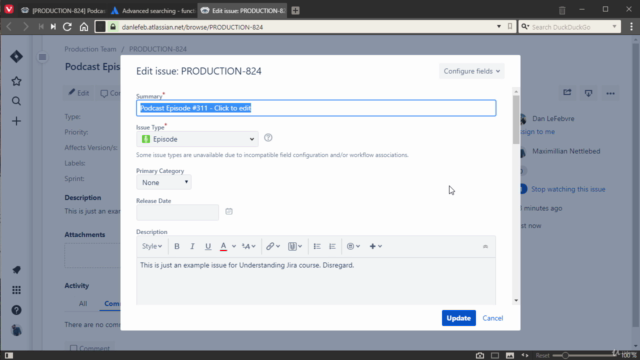Click Stop watching this issue link
640x360 pixels.
(x=568, y=189)
